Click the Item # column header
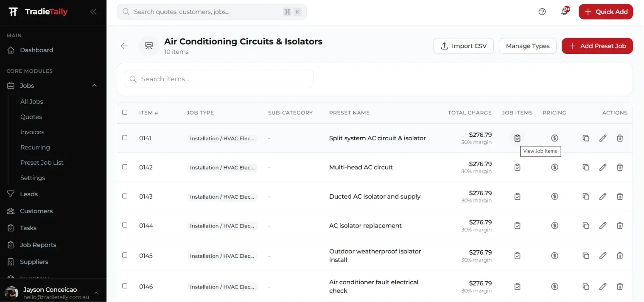Image resolution: width=644 pixels, height=302 pixels. 148,113
